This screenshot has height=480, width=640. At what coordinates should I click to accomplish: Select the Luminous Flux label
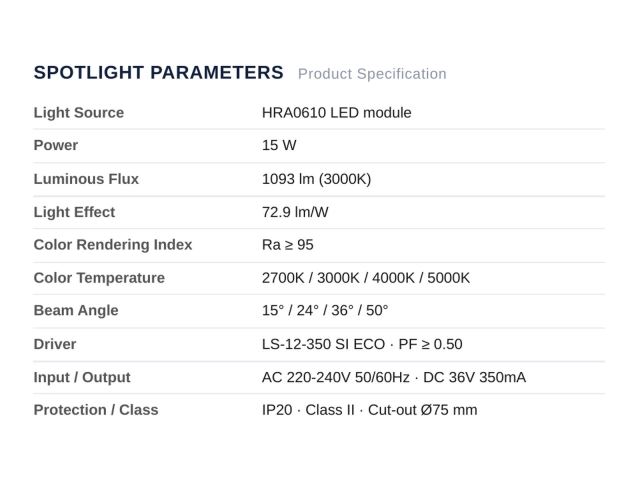tap(86, 179)
